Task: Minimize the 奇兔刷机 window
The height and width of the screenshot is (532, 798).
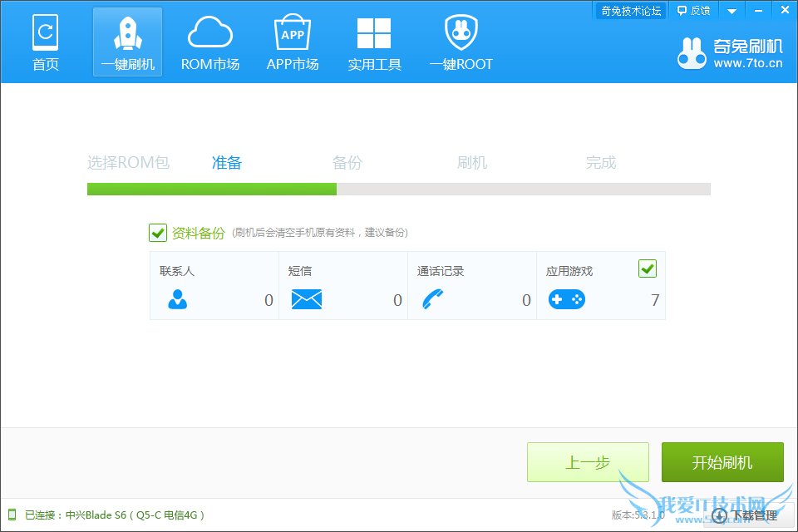Action: click(758, 11)
